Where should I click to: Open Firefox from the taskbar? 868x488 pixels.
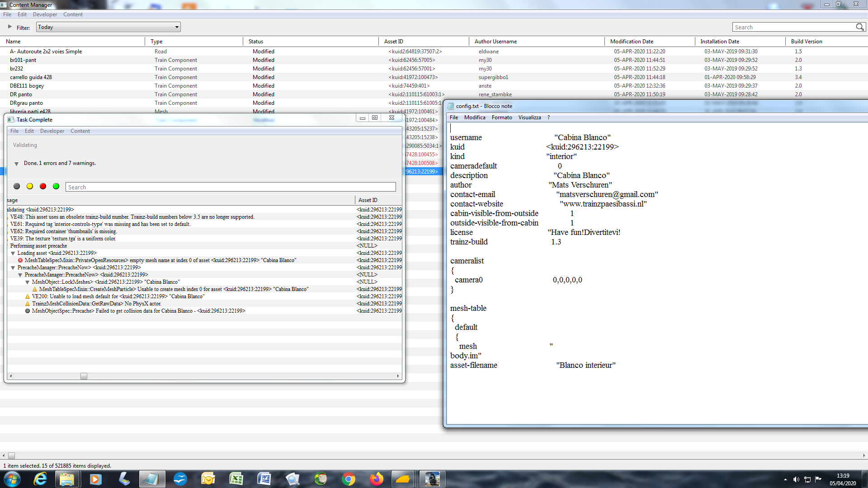pyautogui.click(x=377, y=479)
